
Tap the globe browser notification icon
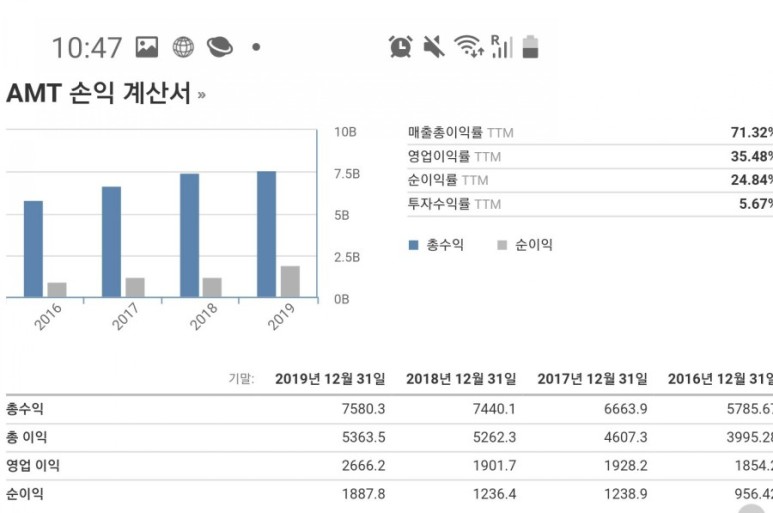tap(183, 47)
